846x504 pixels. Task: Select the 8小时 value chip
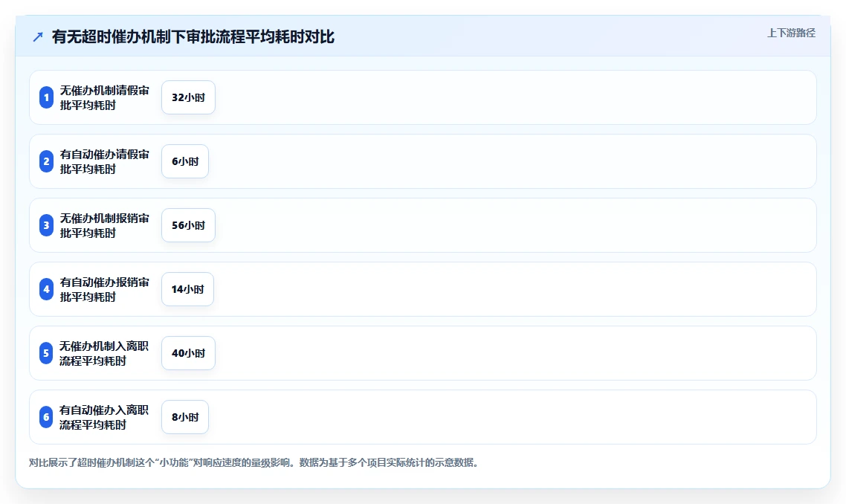185,417
